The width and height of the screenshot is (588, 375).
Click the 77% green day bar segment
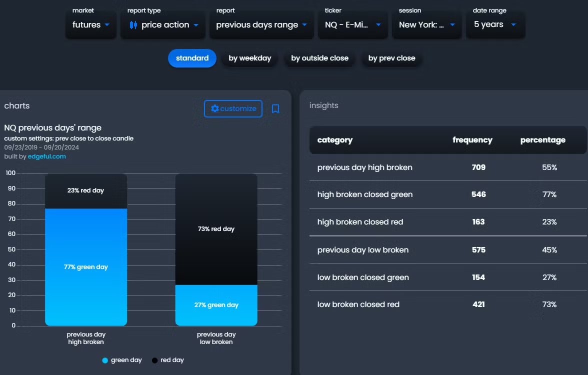pyautogui.click(x=86, y=267)
